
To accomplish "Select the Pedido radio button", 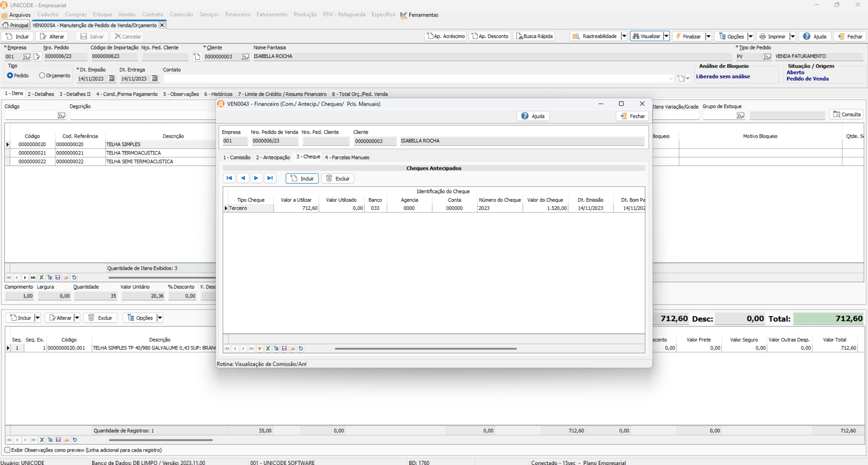I will click(x=10, y=76).
